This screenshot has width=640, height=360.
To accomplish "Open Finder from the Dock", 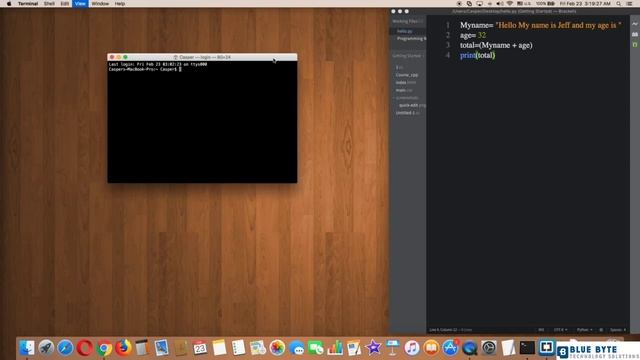I will [x=27, y=348].
